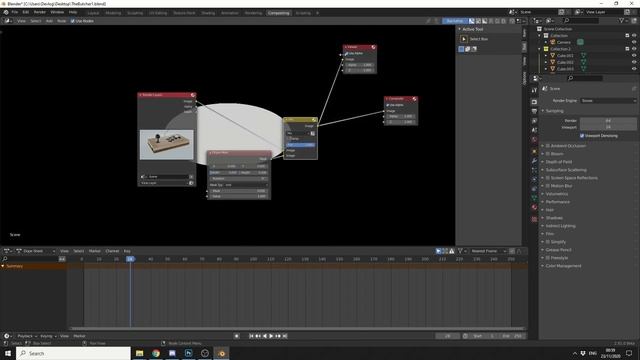Open the Dope Sheet Marker menu
Image resolution: width=640 pixels, height=360 pixels.
tap(94, 251)
